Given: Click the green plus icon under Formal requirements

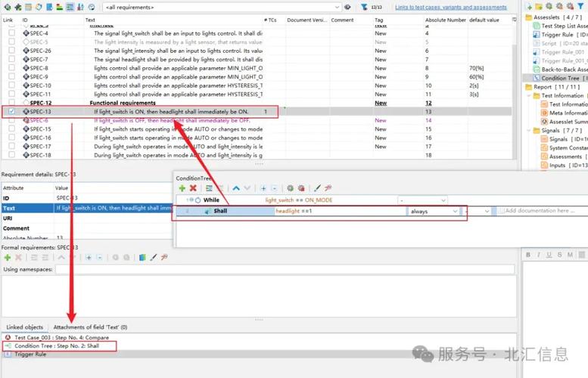Looking at the screenshot, I should pyautogui.click(x=8, y=257).
